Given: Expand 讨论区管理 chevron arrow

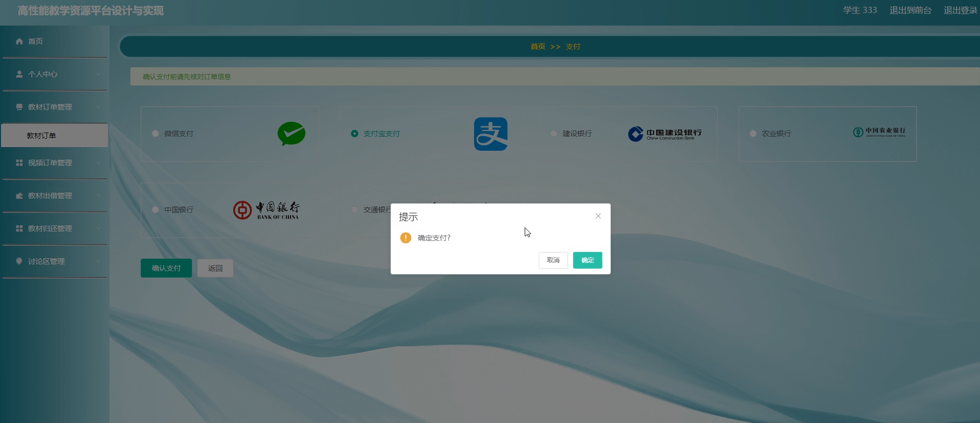Looking at the screenshot, I should click(99, 261).
